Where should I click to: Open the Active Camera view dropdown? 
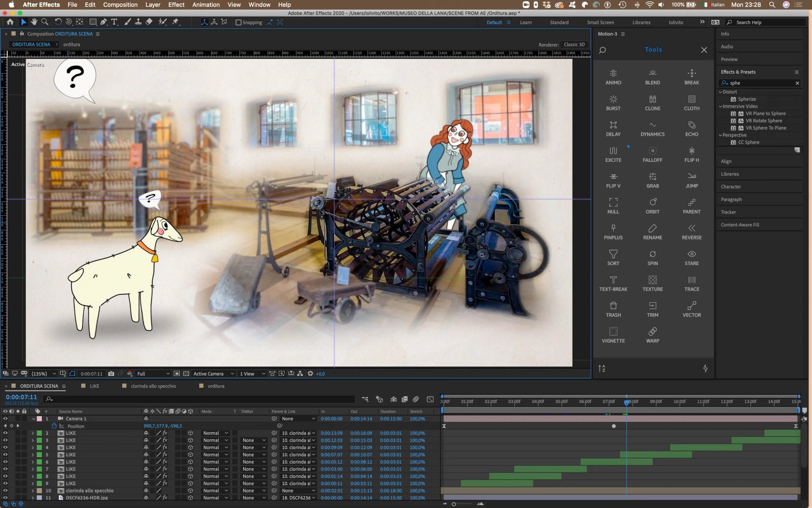pyautogui.click(x=213, y=373)
